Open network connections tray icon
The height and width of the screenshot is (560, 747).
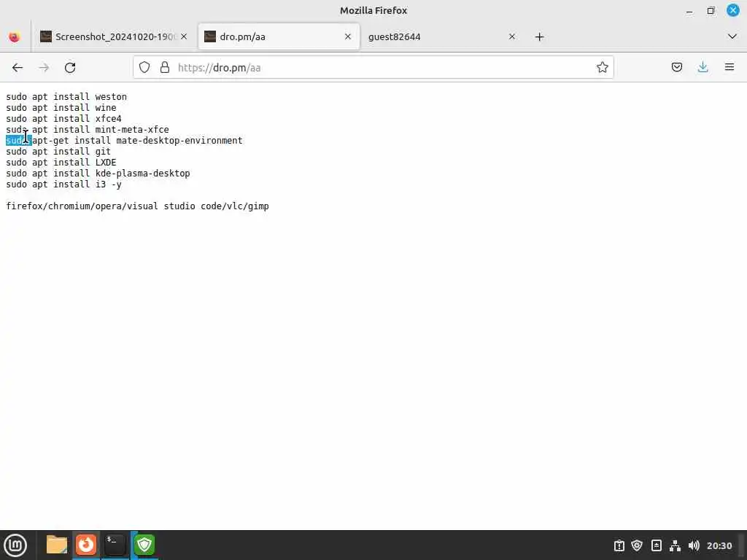pyautogui.click(x=675, y=545)
